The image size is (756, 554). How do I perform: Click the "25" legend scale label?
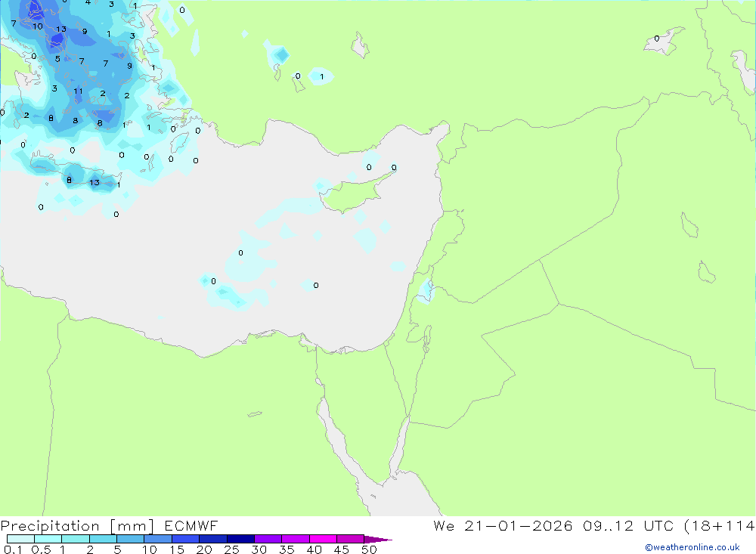tap(231, 549)
